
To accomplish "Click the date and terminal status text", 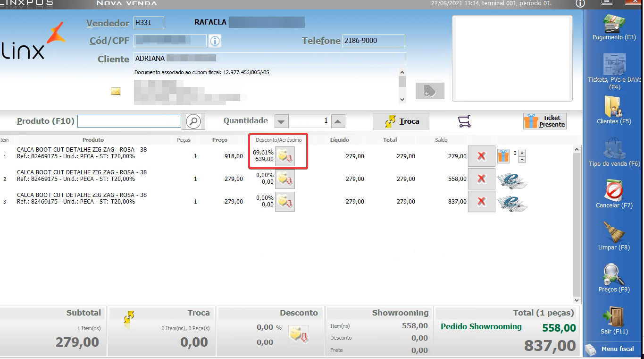I will tap(491, 4).
